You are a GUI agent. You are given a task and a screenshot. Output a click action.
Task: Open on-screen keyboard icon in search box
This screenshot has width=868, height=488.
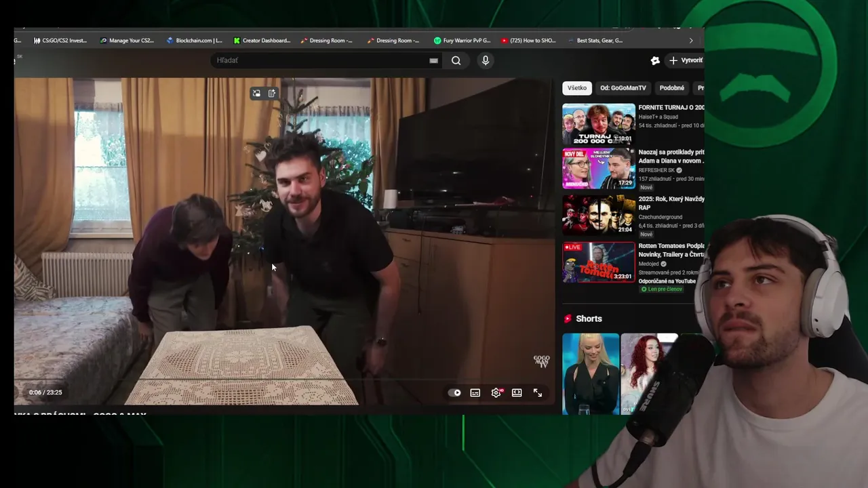[433, 60]
